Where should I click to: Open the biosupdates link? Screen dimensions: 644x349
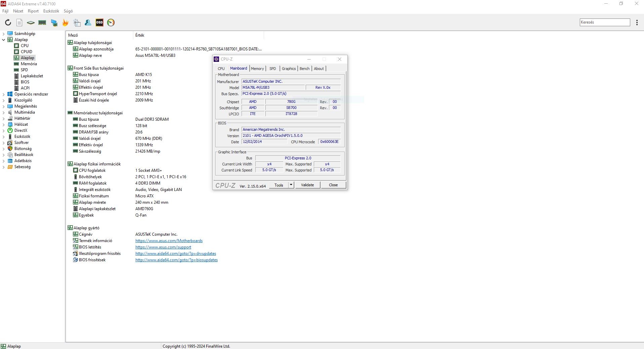[176, 260]
